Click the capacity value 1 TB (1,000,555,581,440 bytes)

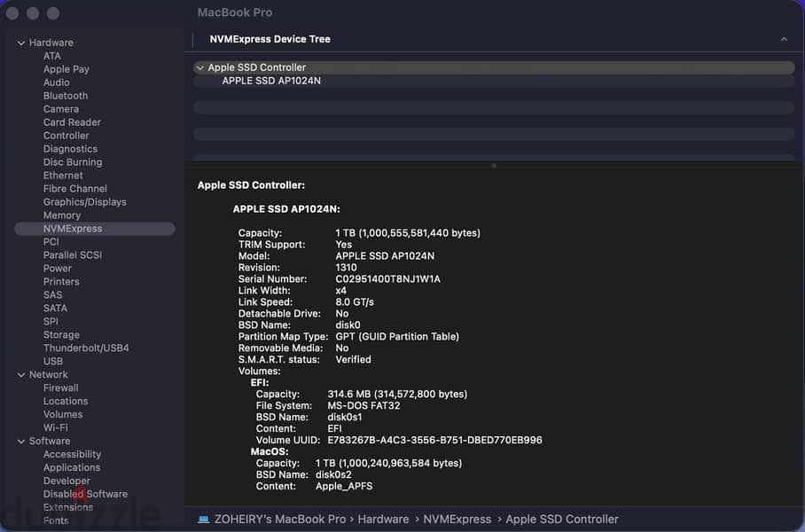point(408,233)
